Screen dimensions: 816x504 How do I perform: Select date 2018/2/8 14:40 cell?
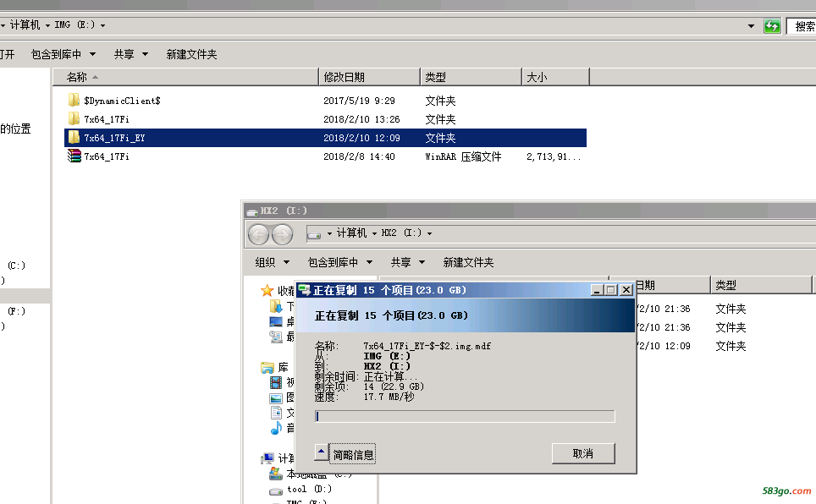[x=359, y=156]
